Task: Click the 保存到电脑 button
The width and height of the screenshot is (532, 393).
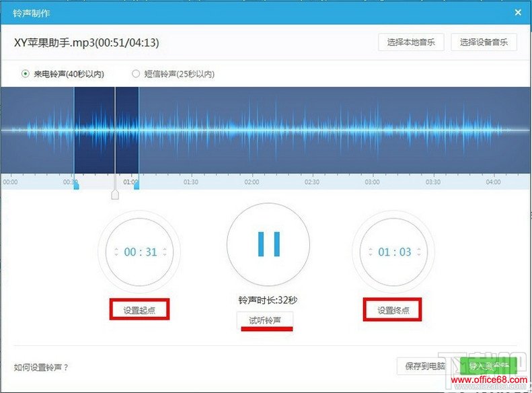Action: click(x=426, y=366)
